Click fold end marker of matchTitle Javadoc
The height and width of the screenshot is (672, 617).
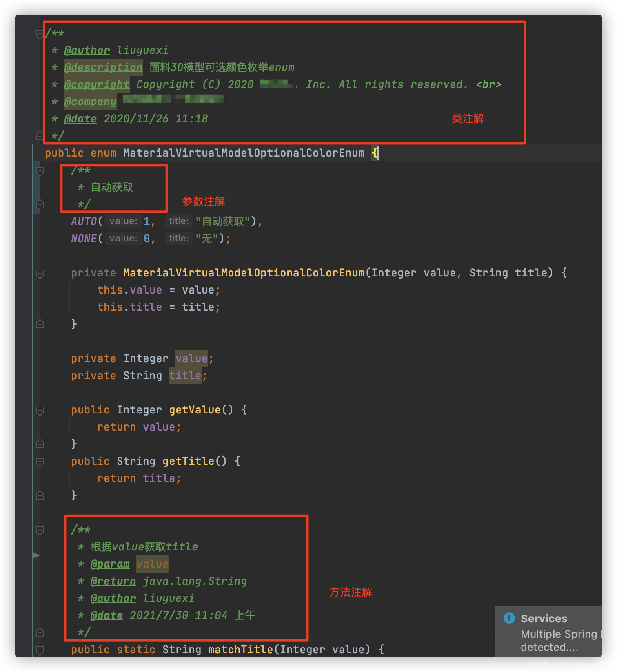(40, 632)
